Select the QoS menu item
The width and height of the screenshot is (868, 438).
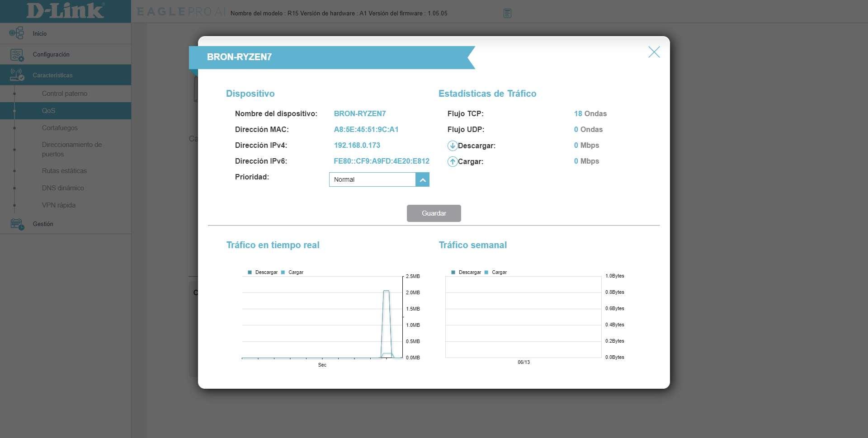coord(48,111)
